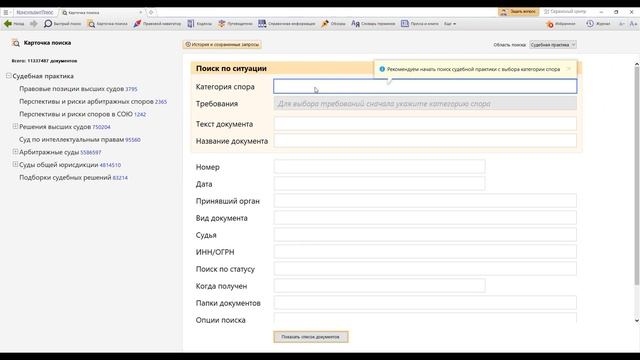
Task: Dismiss the recommendation tooltip
Action: tap(569, 69)
